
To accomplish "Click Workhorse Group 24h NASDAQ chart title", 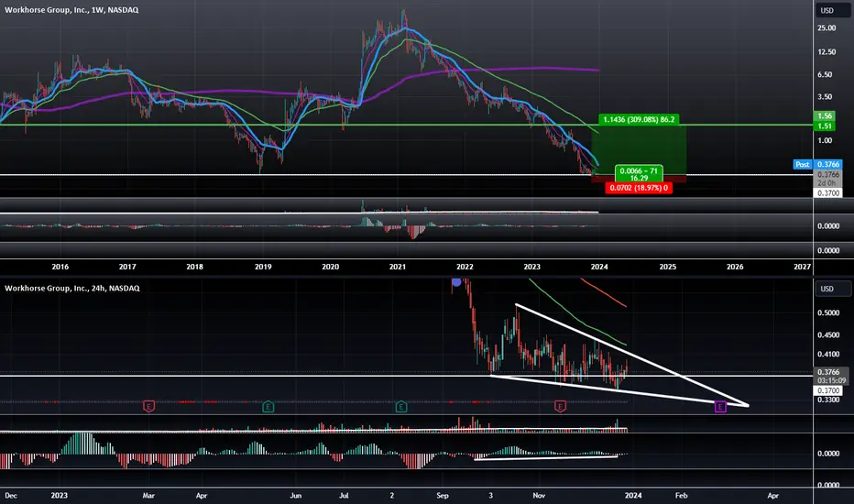I will 71,289.
